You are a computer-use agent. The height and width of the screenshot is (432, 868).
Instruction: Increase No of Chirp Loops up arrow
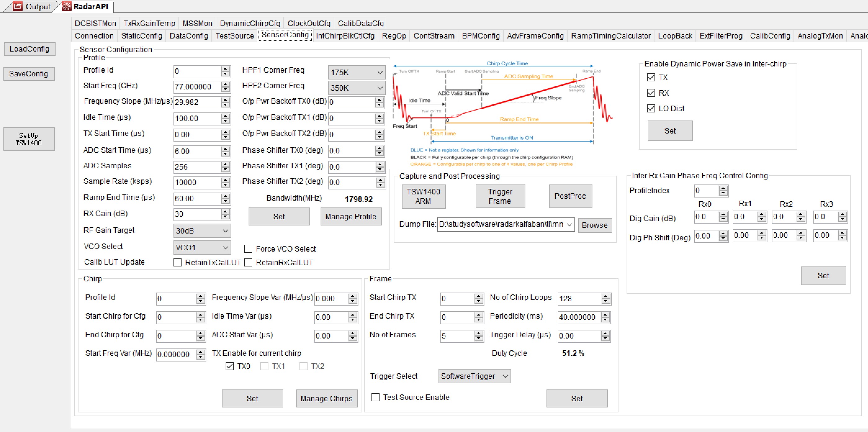click(605, 296)
